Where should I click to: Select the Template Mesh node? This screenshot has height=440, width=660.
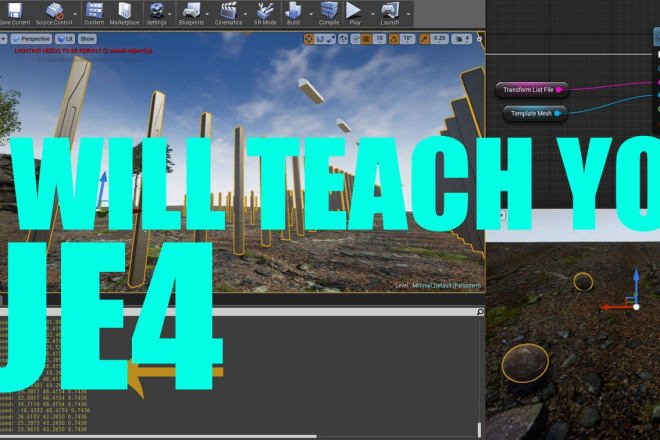[x=535, y=113]
